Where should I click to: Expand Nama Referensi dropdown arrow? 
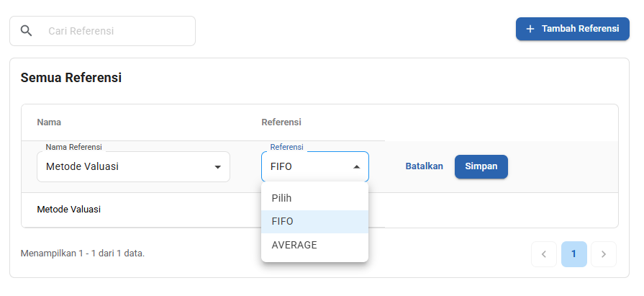click(x=217, y=167)
